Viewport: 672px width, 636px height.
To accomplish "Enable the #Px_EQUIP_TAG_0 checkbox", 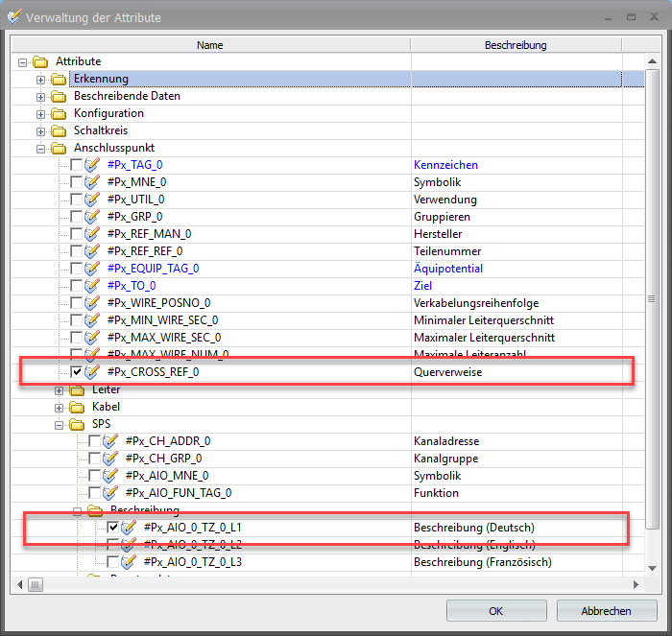I will [77, 269].
